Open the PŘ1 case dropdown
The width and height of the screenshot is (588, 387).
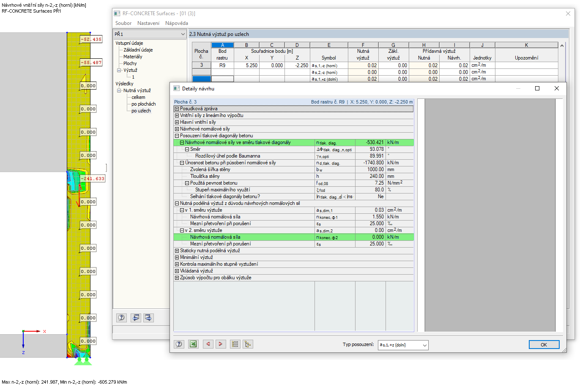coord(150,34)
